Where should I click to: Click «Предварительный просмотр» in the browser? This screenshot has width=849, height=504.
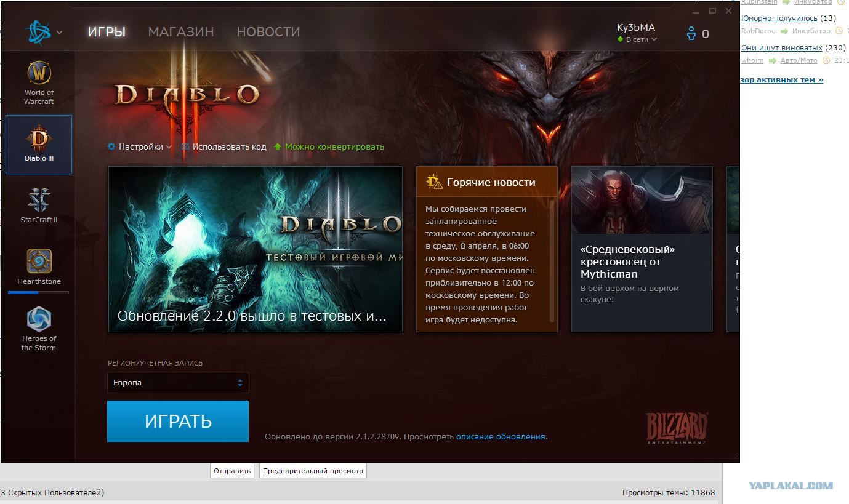[x=313, y=471]
